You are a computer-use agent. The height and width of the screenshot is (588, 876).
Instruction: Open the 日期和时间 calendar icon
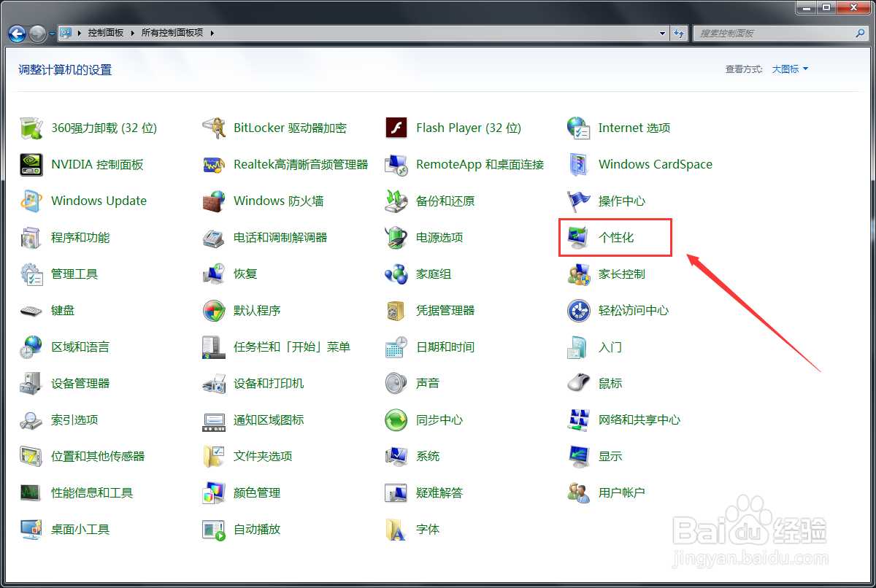tap(396, 347)
